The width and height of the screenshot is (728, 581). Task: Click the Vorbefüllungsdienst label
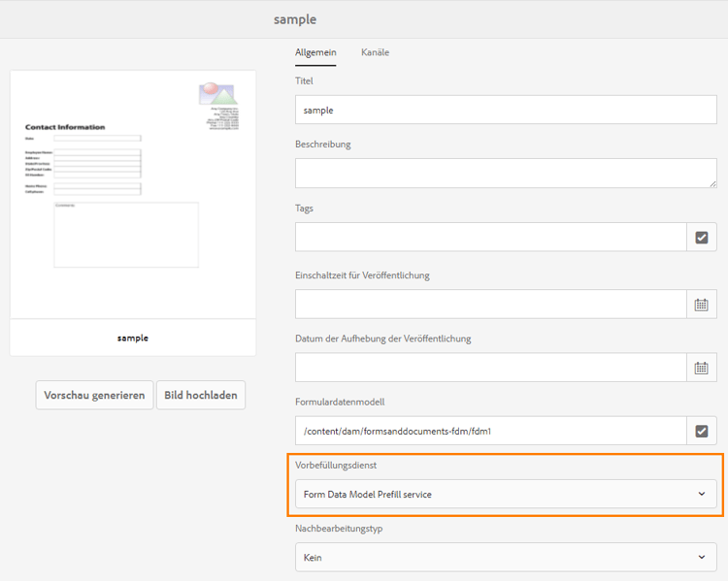point(336,465)
